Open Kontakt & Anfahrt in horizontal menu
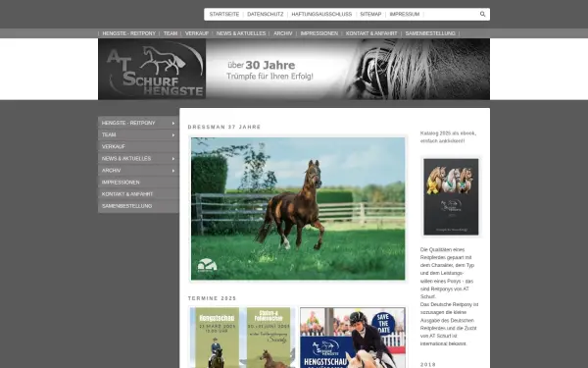588x368 pixels. pyautogui.click(x=371, y=33)
